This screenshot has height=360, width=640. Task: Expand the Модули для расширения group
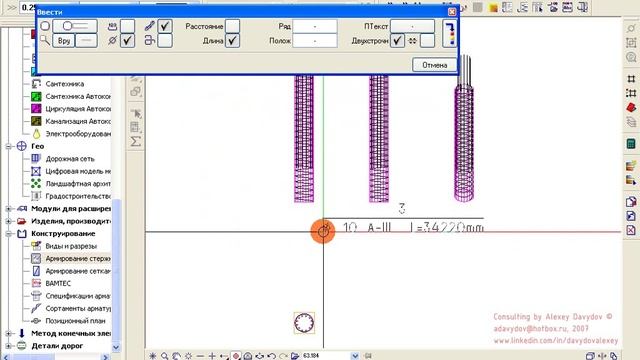pyautogui.click(x=8, y=209)
